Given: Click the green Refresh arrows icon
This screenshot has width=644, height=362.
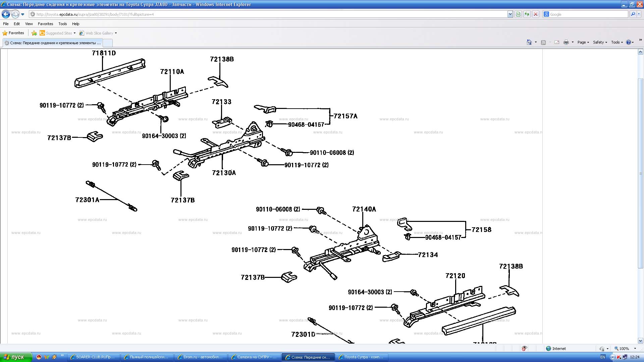Looking at the screenshot, I should 527,14.
